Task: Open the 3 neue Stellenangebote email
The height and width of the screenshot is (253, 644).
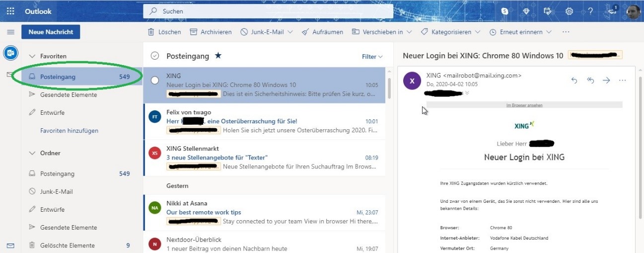Action: (x=264, y=158)
